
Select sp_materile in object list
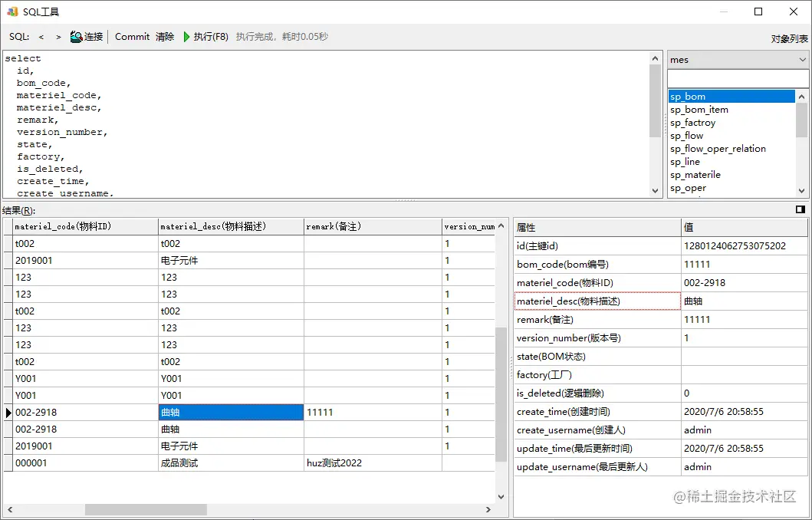pyautogui.click(x=731, y=175)
